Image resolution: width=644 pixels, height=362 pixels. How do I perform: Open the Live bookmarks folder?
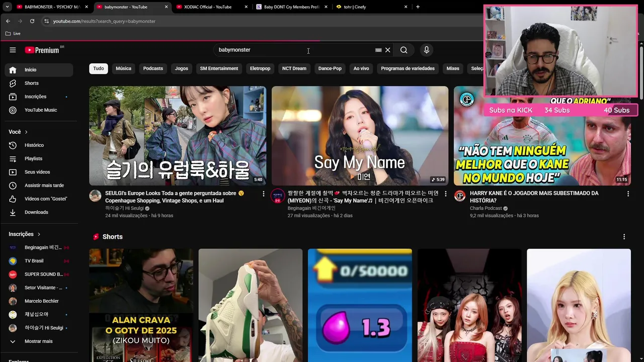click(x=13, y=33)
